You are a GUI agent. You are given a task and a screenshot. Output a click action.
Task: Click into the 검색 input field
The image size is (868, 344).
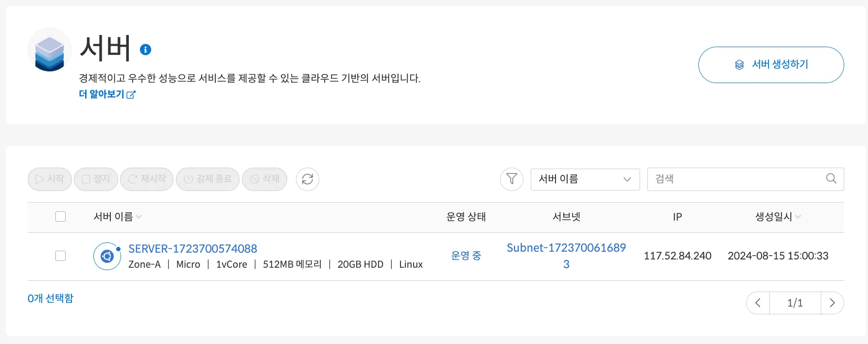[736, 179]
